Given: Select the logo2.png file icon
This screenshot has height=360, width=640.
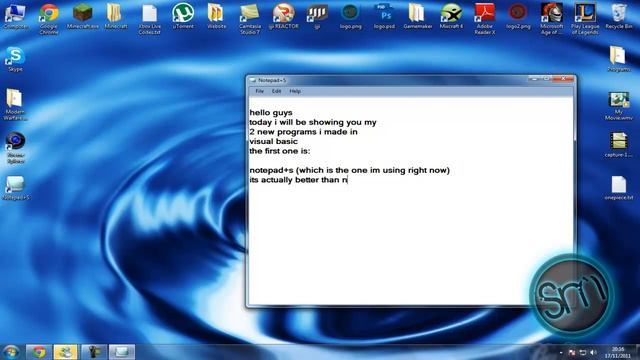Looking at the screenshot, I should click(x=518, y=16).
